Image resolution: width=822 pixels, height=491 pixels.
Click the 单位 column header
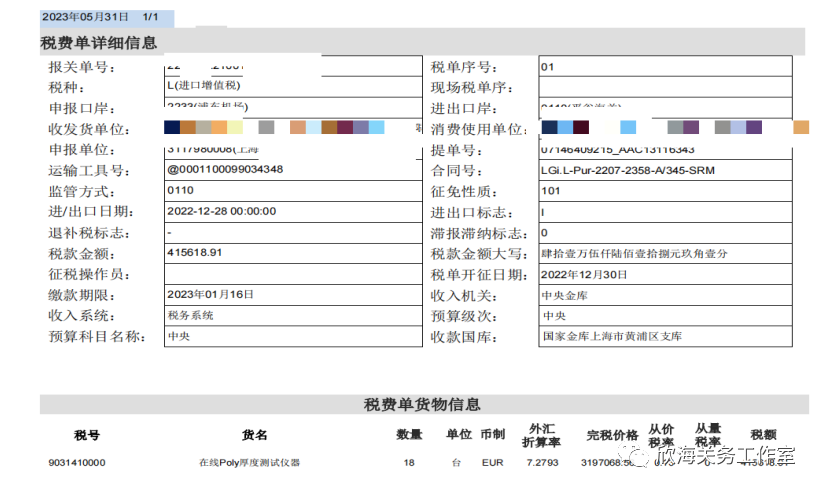click(x=459, y=434)
